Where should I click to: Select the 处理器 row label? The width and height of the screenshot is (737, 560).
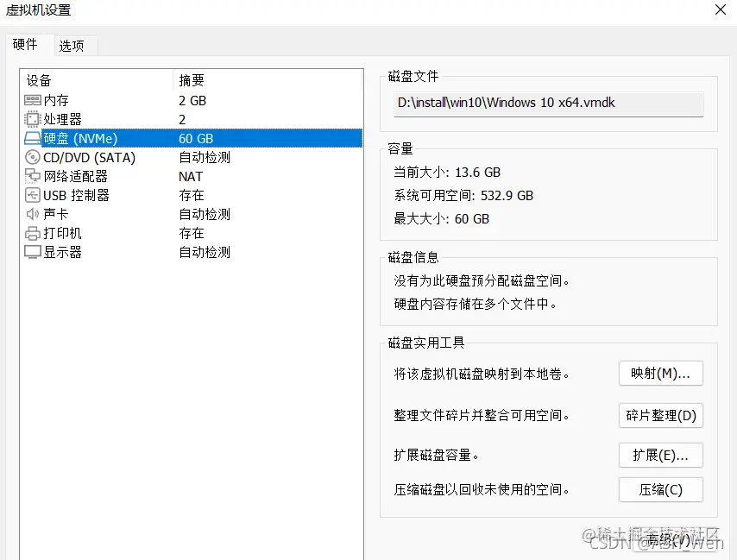coord(62,119)
